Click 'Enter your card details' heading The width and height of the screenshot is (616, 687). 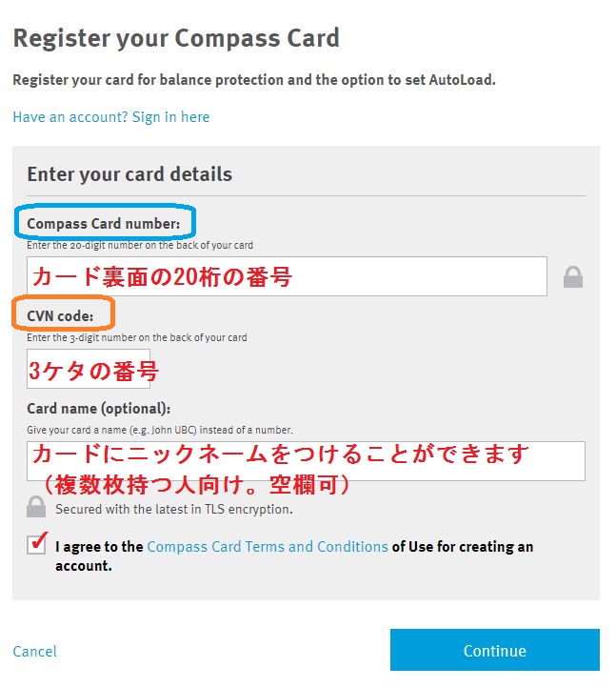point(129,174)
